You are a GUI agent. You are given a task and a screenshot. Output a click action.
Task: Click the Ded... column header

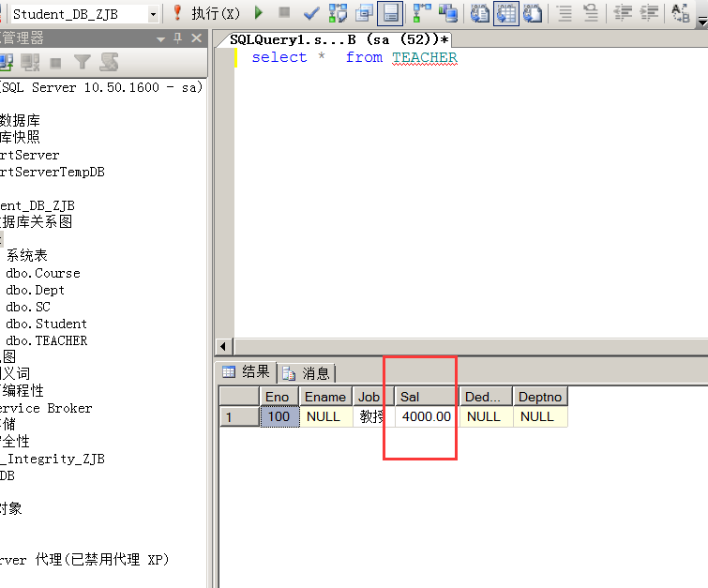(486, 397)
